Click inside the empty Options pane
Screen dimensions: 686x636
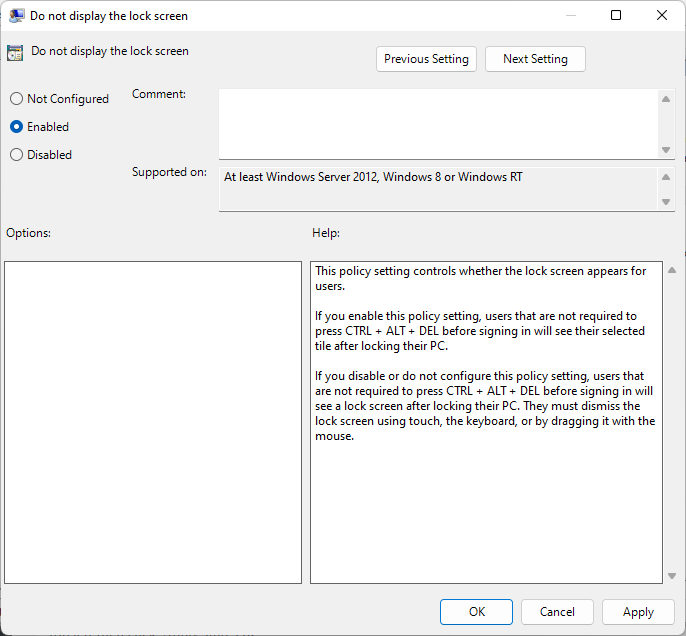pyautogui.click(x=153, y=422)
